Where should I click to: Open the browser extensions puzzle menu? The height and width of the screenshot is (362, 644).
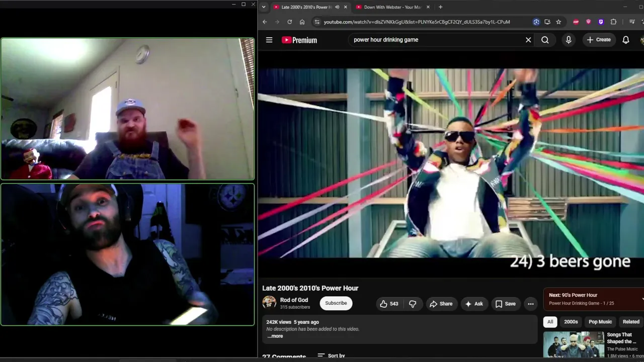pyautogui.click(x=613, y=22)
